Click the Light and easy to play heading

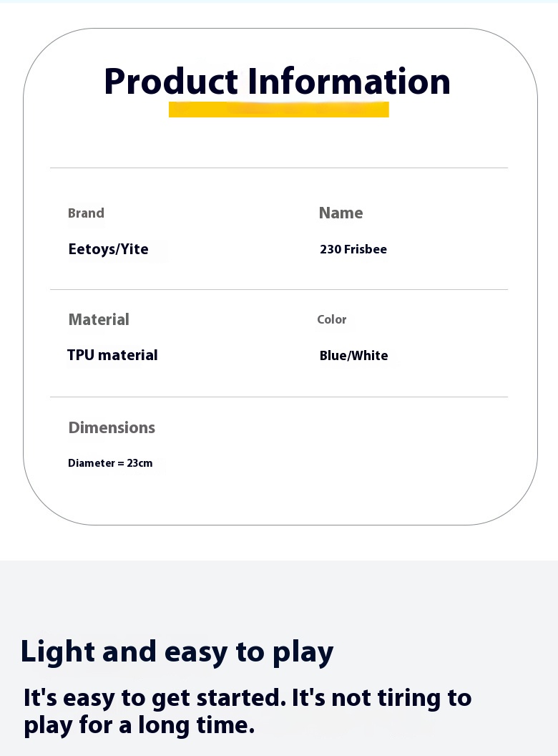(177, 652)
